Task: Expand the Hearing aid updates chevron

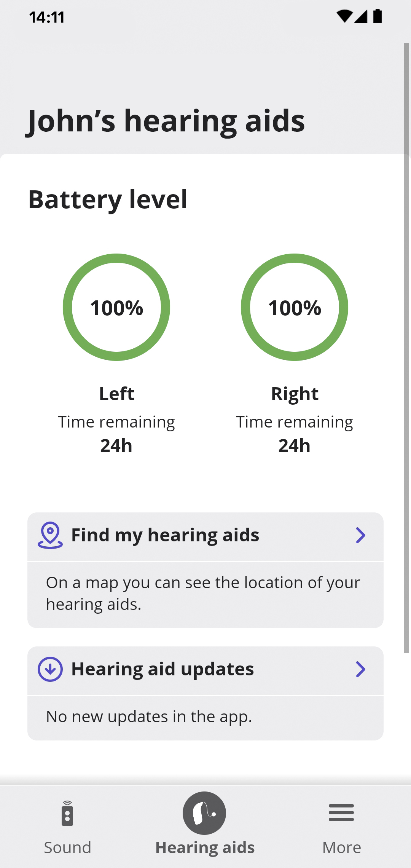Action: click(360, 669)
